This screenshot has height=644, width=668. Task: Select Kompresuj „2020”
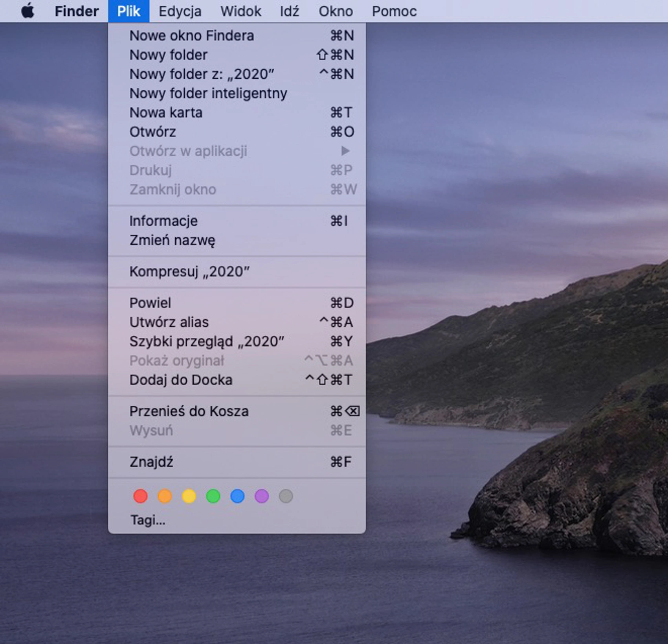coord(237,272)
